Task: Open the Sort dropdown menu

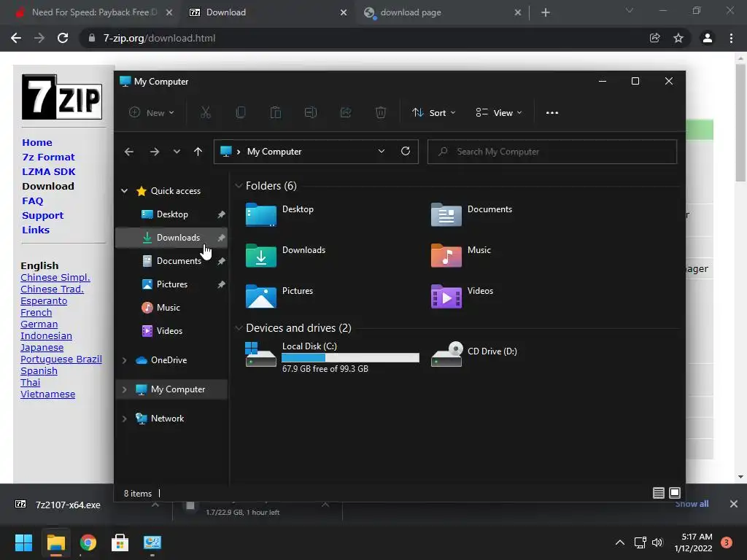Action: 434,113
